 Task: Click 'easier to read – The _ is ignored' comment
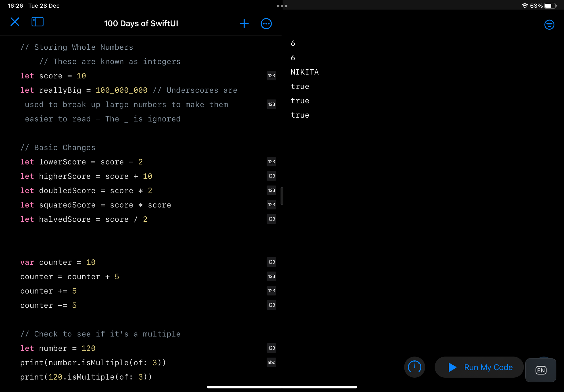point(103,119)
